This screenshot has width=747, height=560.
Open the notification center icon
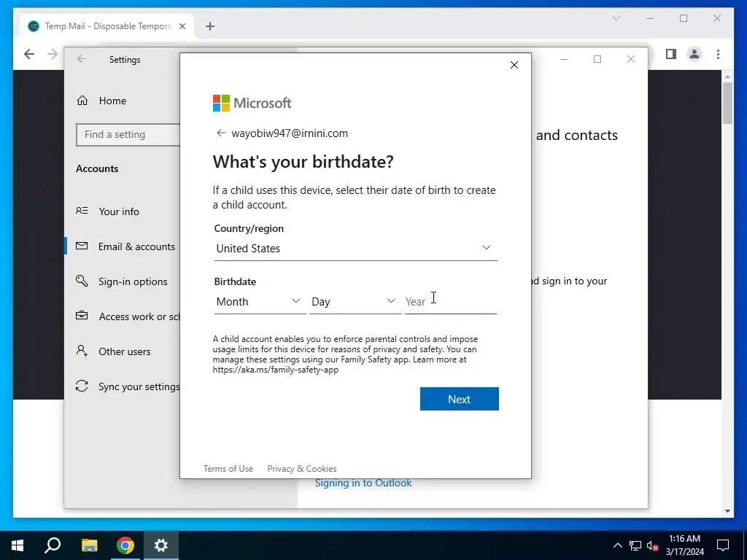723,545
